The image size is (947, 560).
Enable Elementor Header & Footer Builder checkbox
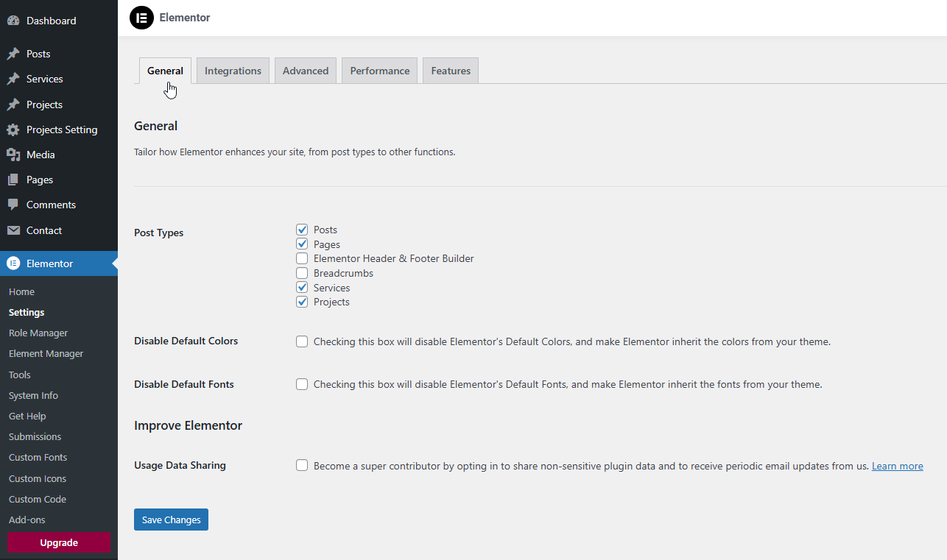(302, 258)
